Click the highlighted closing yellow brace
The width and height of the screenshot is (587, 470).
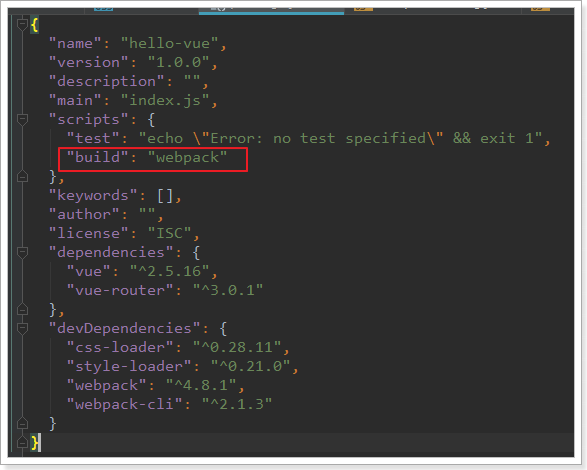(34, 442)
